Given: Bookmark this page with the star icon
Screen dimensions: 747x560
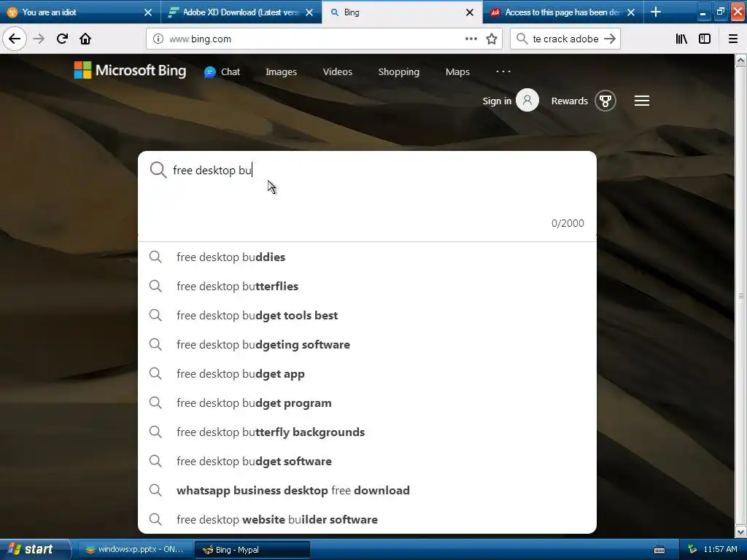Looking at the screenshot, I should [492, 39].
